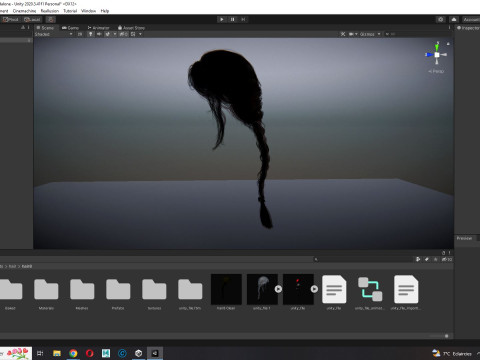Select the black unity_file thumbnail with red dot
The height and width of the screenshot is (360, 480).
(298, 289)
